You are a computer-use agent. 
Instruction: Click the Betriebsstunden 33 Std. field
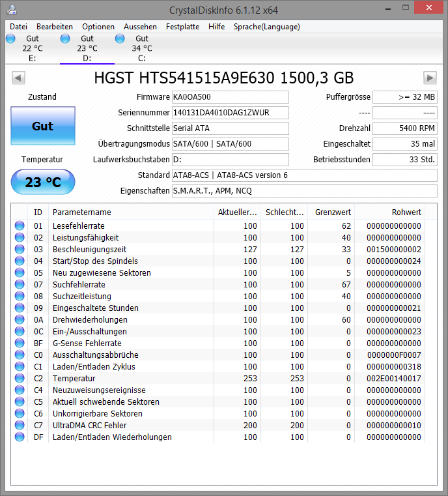point(405,160)
